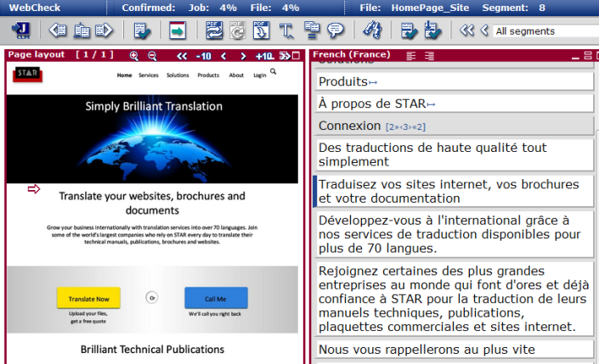Open the file list icon
The image size is (599, 364).
click(x=82, y=31)
